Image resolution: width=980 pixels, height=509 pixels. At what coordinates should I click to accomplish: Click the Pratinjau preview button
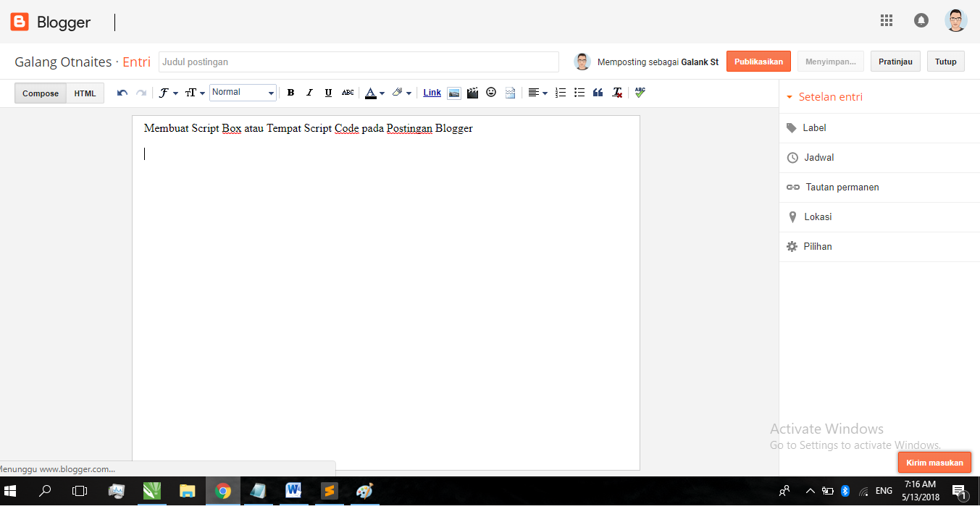tap(895, 62)
